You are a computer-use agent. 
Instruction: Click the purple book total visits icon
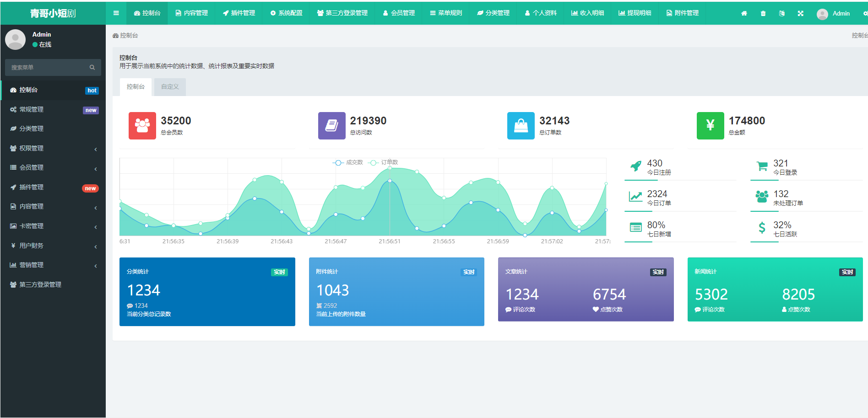click(331, 125)
